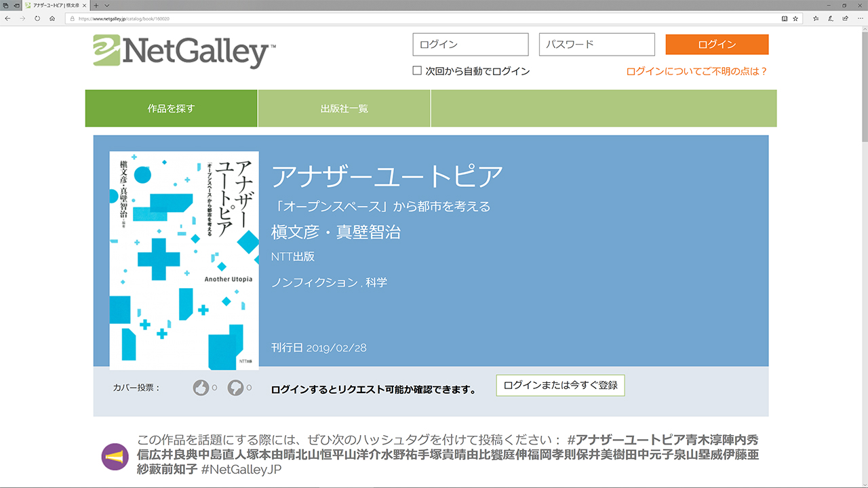Open the browser home page
This screenshot has width=868, height=488.
[x=52, y=18]
